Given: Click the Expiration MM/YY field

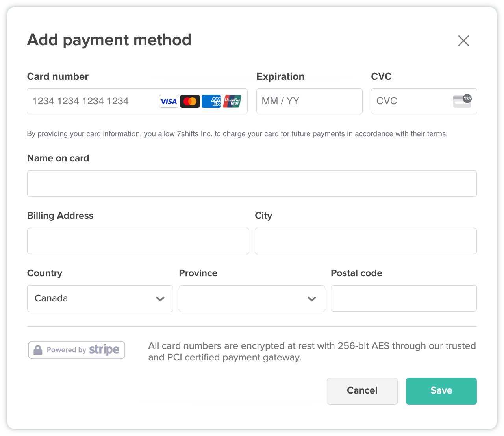Looking at the screenshot, I should point(309,101).
